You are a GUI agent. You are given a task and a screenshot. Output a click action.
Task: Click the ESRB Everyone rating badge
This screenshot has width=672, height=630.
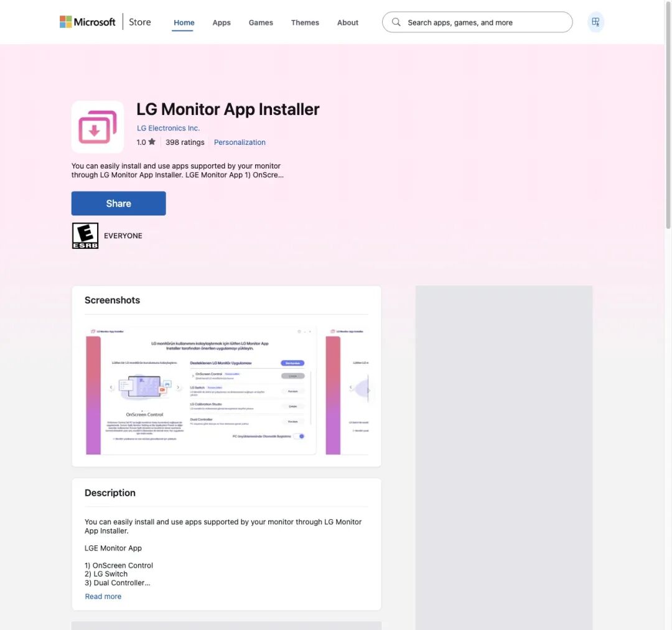click(x=85, y=236)
